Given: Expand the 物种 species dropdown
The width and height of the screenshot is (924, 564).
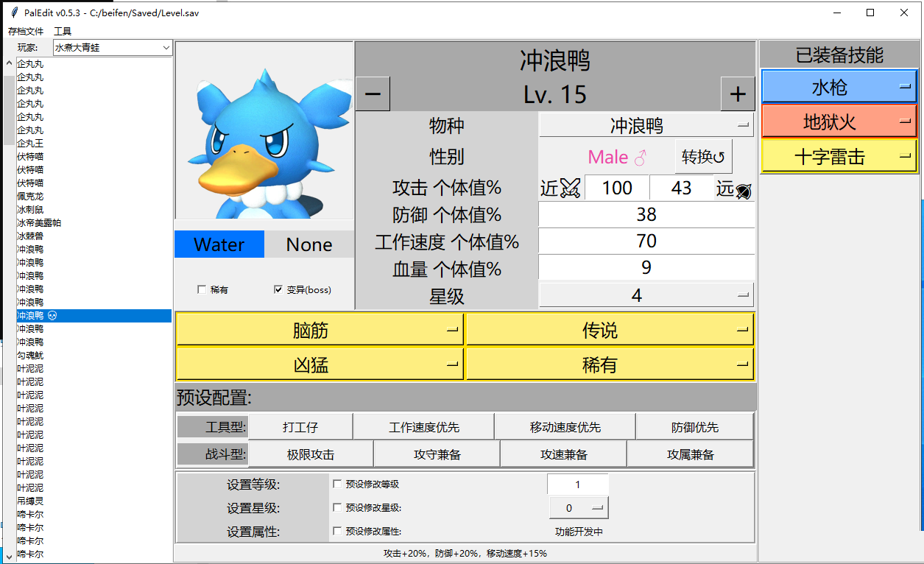Looking at the screenshot, I should pos(646,125).
